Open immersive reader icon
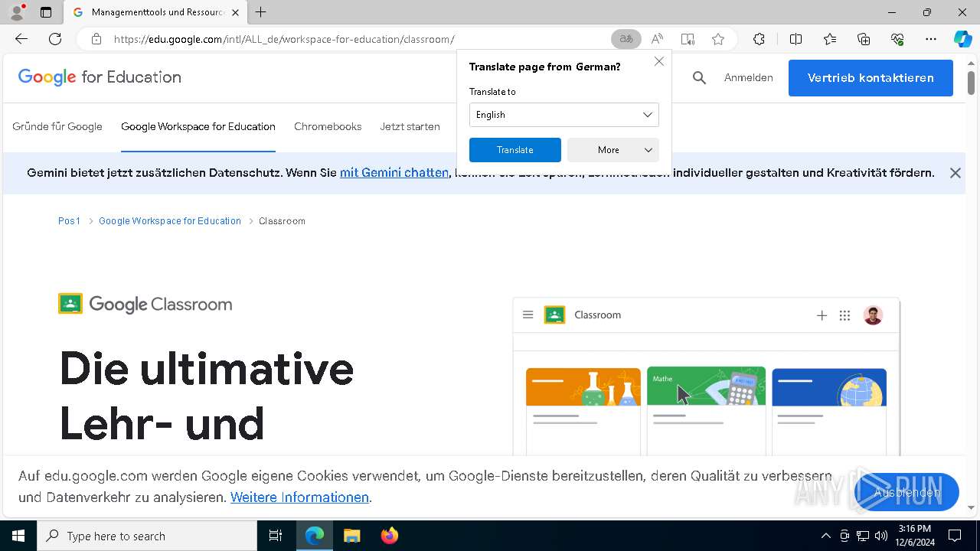Viewport: 980px width, 551px height. coord(688,39)
